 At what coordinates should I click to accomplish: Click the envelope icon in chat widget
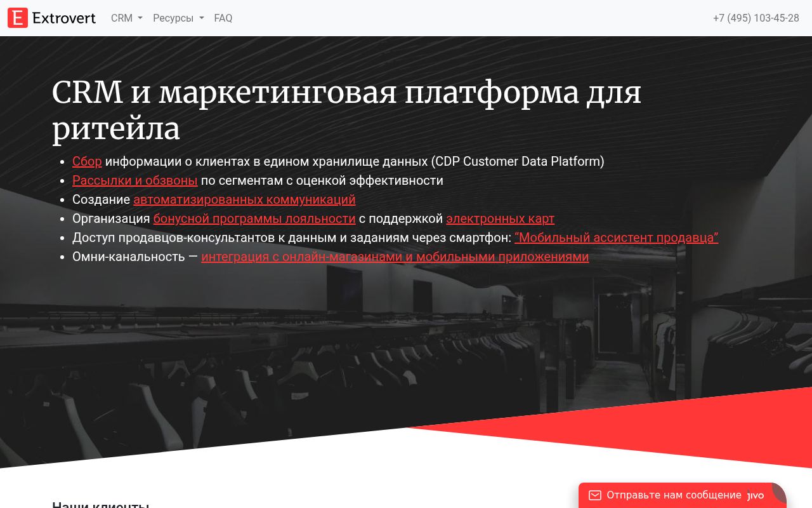click(594, 495)
